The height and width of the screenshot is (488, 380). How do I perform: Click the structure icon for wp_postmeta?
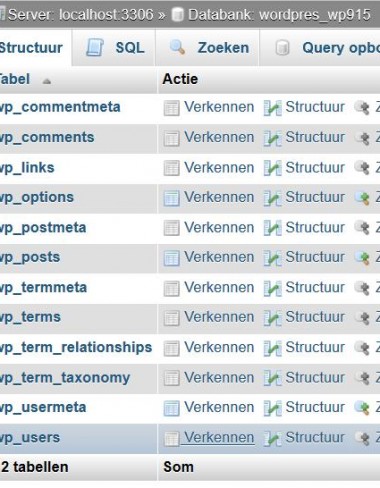273,228
